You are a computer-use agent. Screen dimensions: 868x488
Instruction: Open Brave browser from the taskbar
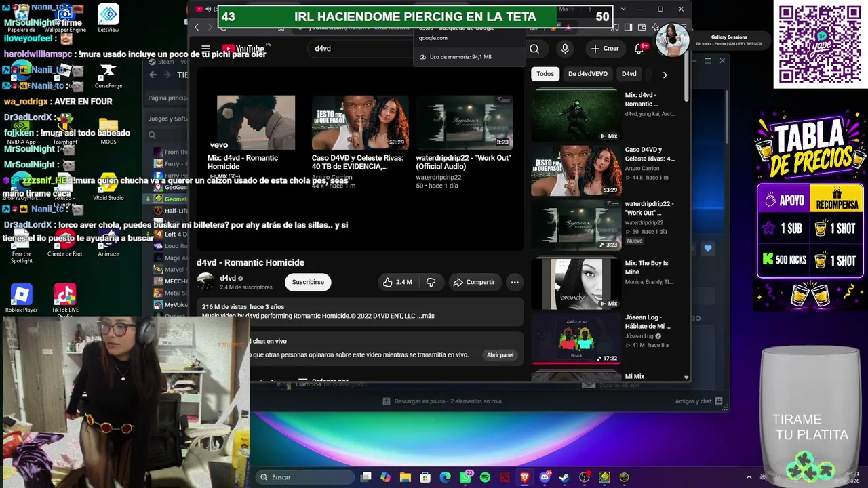525,477
